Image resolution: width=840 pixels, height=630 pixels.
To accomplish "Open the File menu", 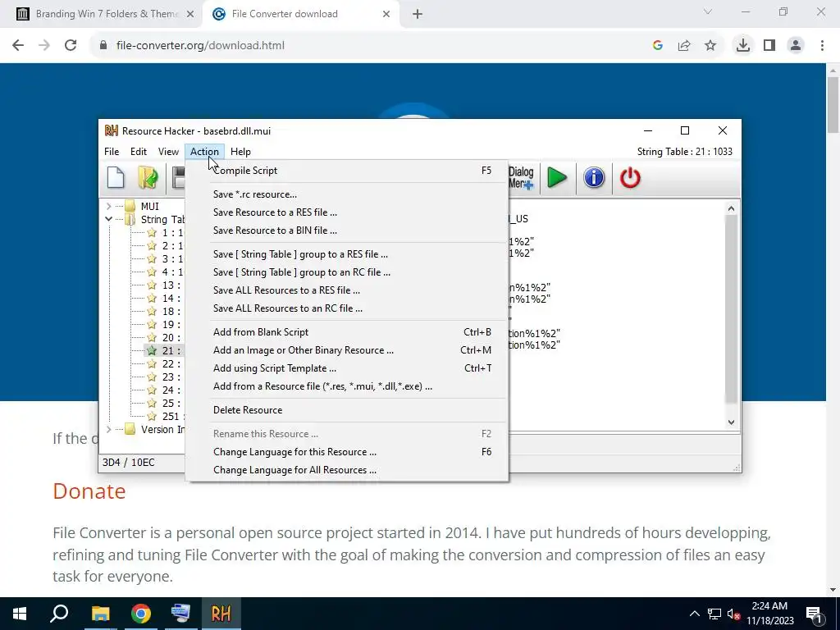I will (112, 152).
